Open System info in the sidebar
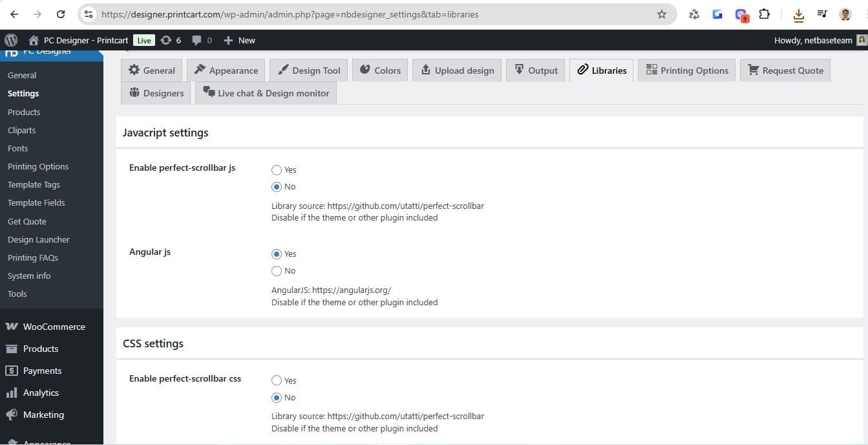Screen dimensions: 868x445 pyautogui.click(x=29, y=276)
